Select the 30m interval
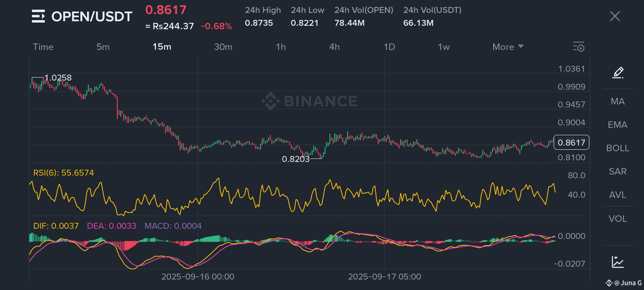The image size is (644, 290). coord(223,47)
